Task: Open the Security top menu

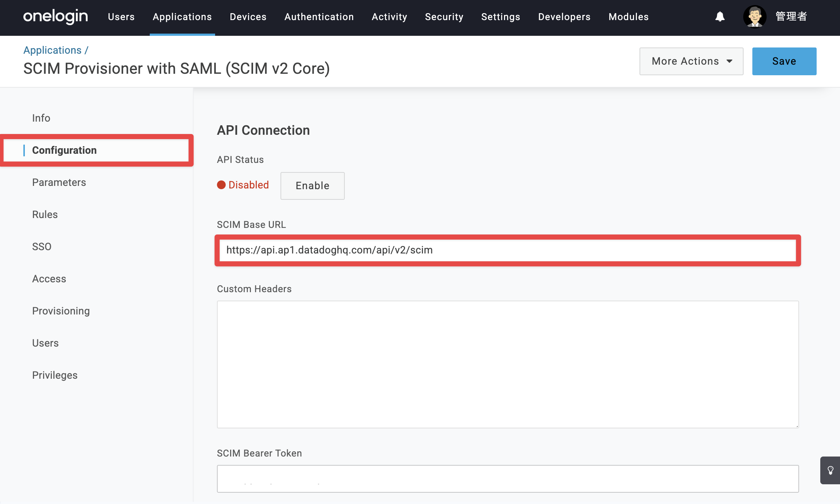Action: click(x=444, y=17)
